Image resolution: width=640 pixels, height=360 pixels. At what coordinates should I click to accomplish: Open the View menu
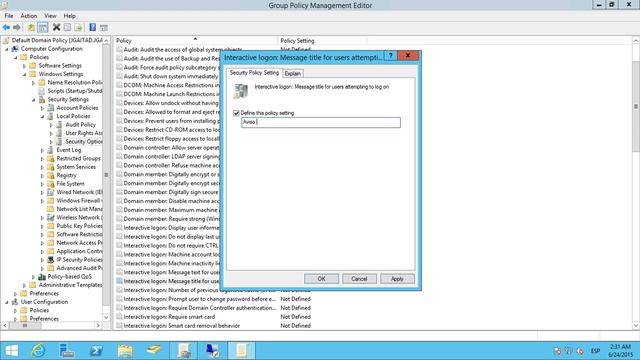click(50, 16)
